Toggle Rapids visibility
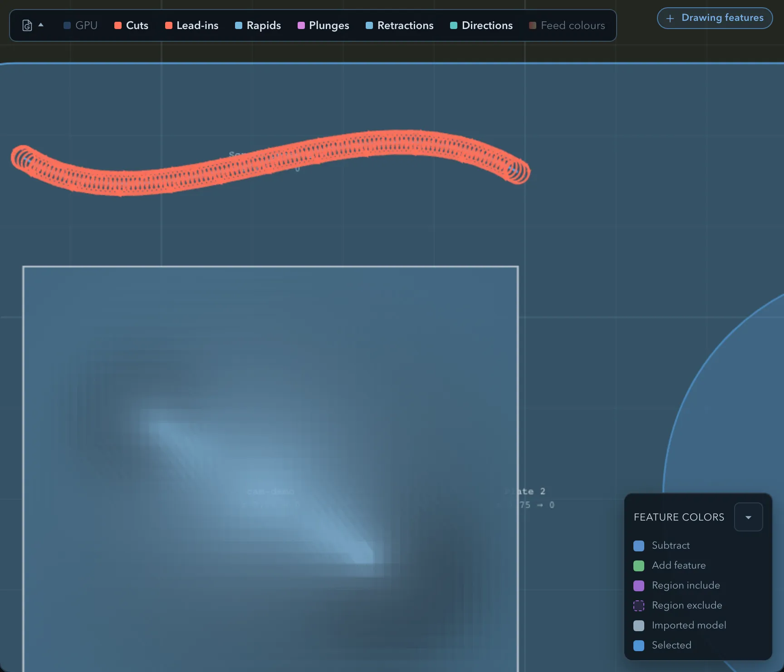 click(258, 25)
